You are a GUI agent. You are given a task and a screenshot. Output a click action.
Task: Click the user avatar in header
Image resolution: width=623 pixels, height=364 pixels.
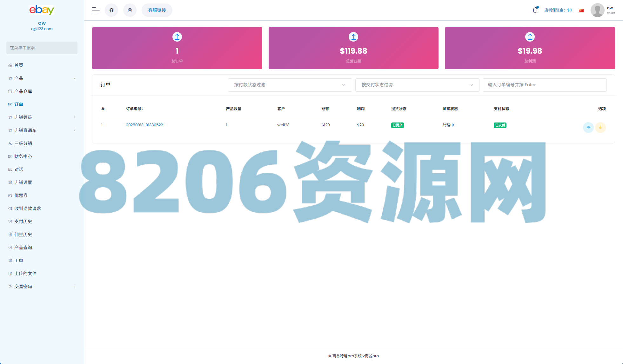[597, 10]
